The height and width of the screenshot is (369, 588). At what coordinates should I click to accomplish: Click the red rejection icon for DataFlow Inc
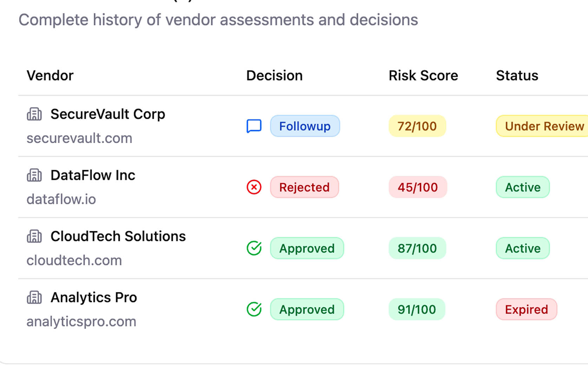[x=254, y=187]
